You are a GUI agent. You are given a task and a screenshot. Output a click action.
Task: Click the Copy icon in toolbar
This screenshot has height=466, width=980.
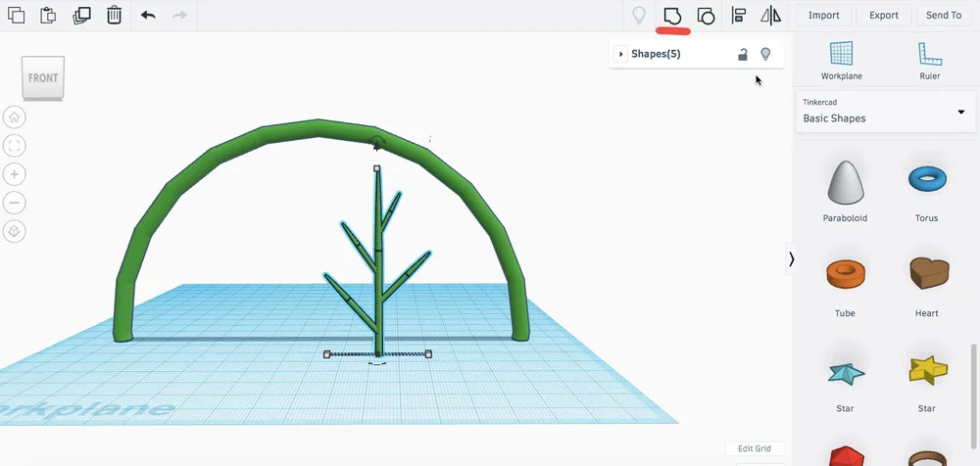17,15
